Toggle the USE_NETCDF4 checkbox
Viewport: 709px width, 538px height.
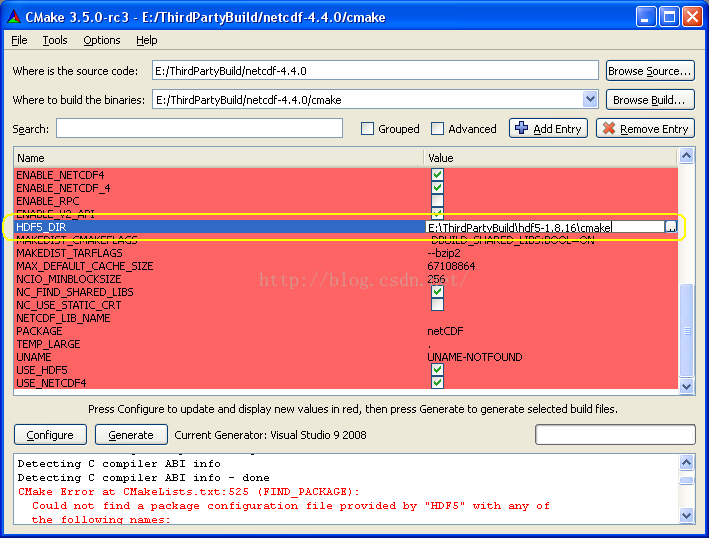437,383
